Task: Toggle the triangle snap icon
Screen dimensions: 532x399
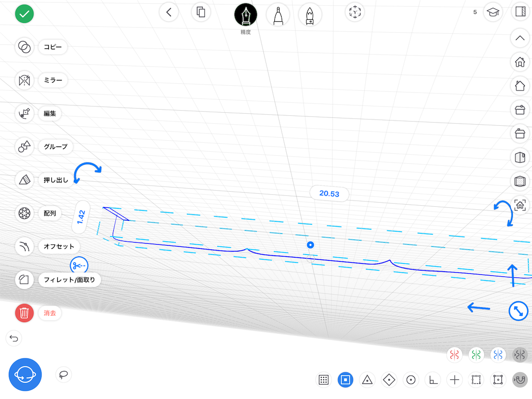Action: click(x=367, y=380)
